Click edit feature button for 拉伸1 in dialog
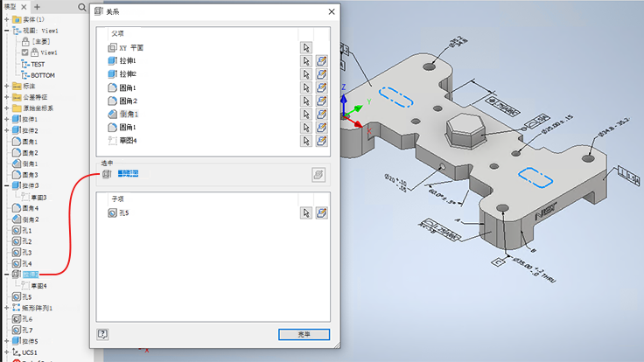This screenshot has width=644, height=362. coord(322,60)
